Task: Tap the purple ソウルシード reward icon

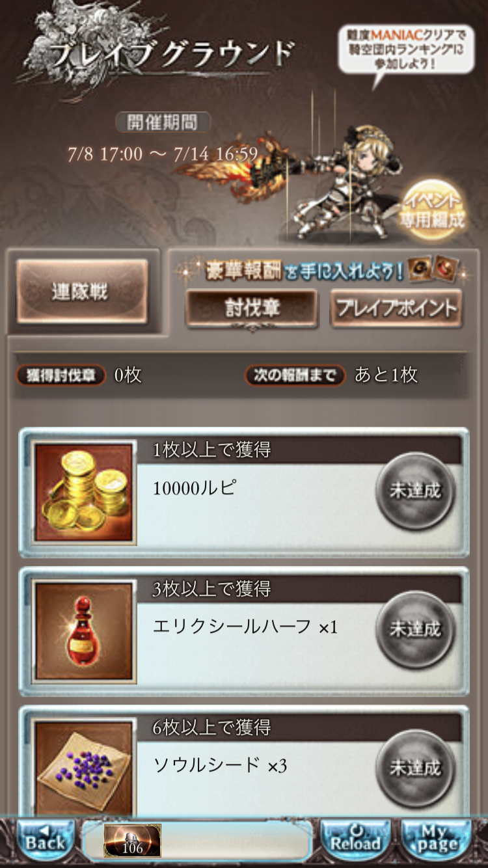Action: pyautogui.click(x=83, y=768)
